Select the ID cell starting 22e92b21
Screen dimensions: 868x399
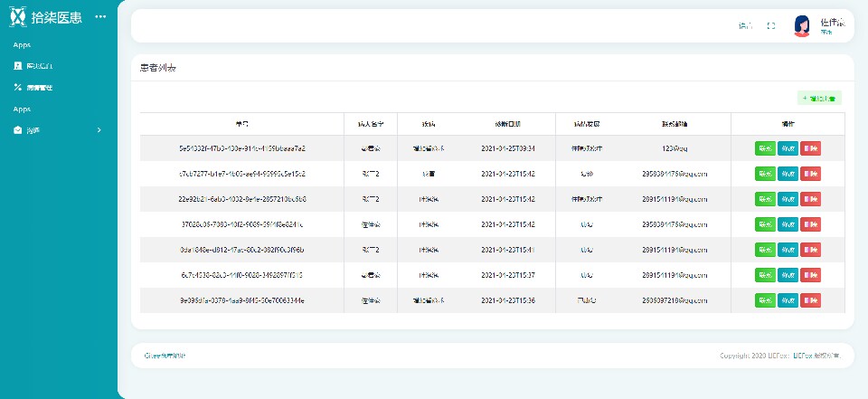[x=242, y=199]
